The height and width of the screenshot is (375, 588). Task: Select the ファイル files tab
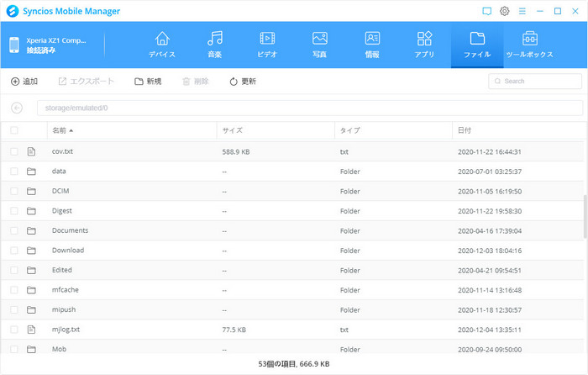tap(477, 45)
